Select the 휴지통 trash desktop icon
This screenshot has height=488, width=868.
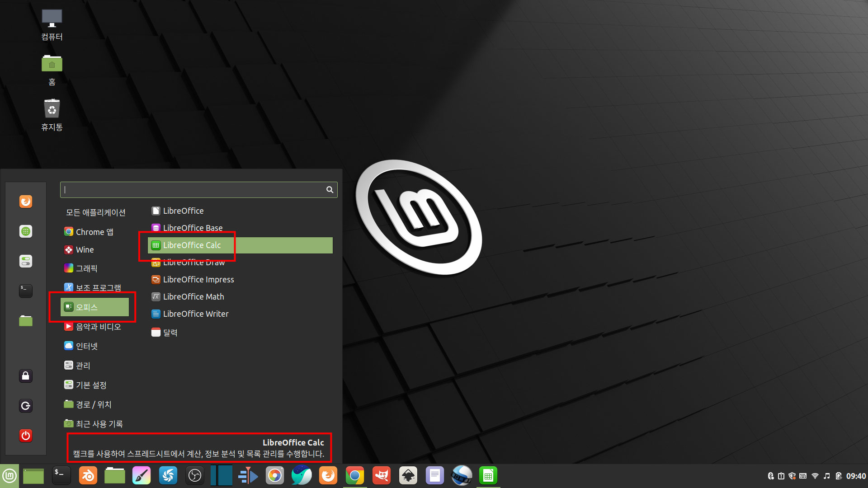point(52,116)
